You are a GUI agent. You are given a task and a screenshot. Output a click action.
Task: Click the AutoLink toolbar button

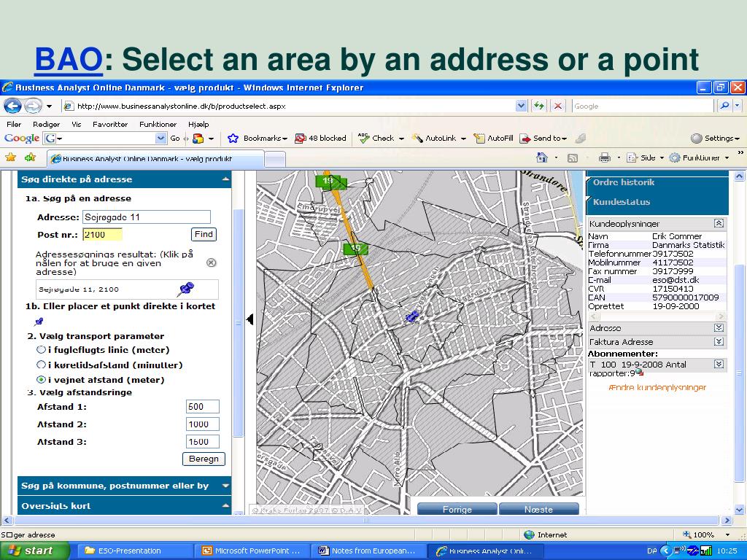(x=438, y=138)
